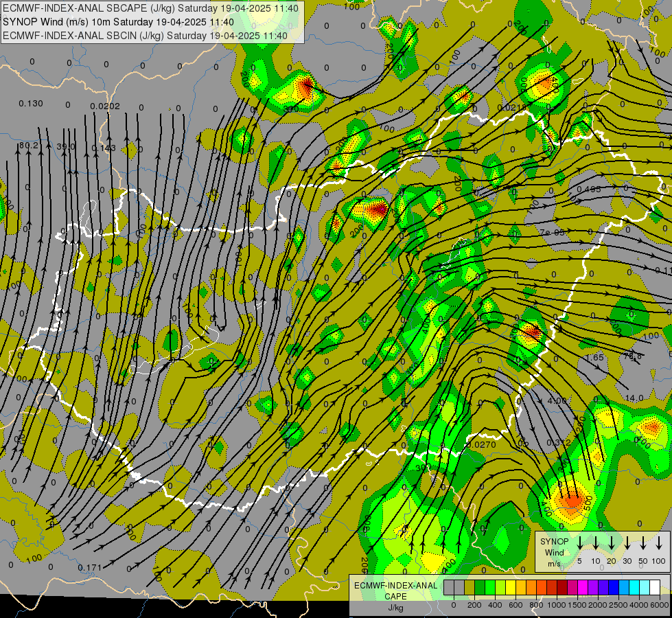Click the '0.495' value on the map
The height and width of the screenshot is (618, 672).
click(x=589, y=189)
